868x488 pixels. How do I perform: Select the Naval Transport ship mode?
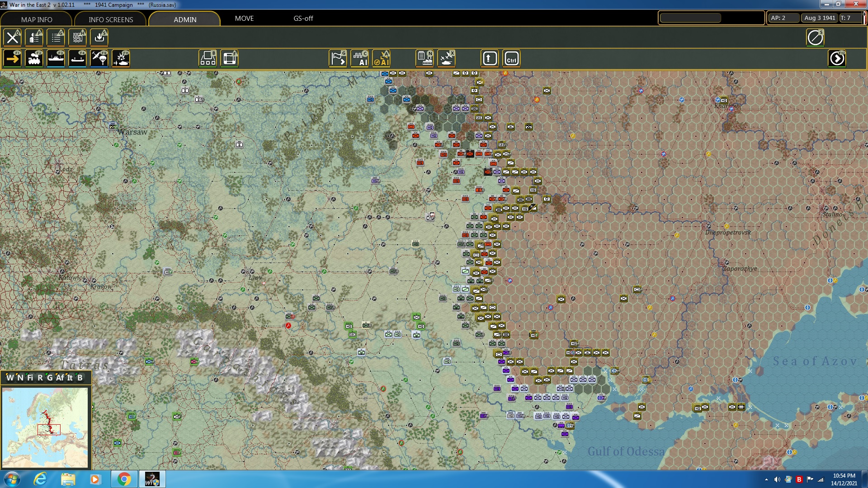[56, 59]
